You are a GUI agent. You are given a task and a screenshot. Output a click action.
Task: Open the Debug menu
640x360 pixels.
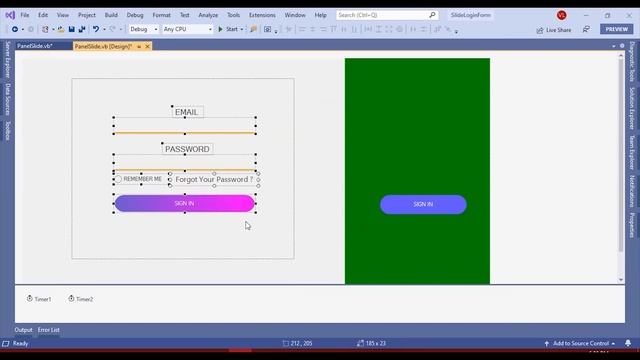135,15
